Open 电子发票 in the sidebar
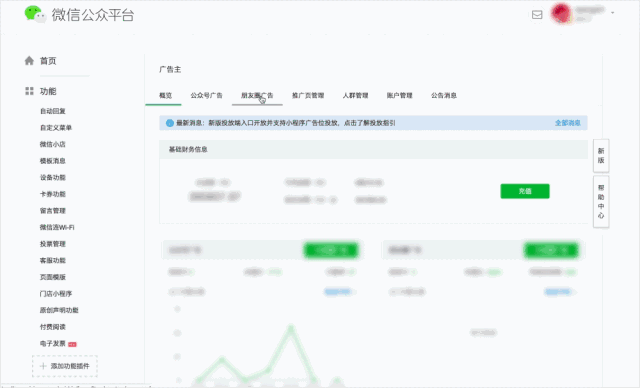The image size is (640, 388). coord(53,344)
